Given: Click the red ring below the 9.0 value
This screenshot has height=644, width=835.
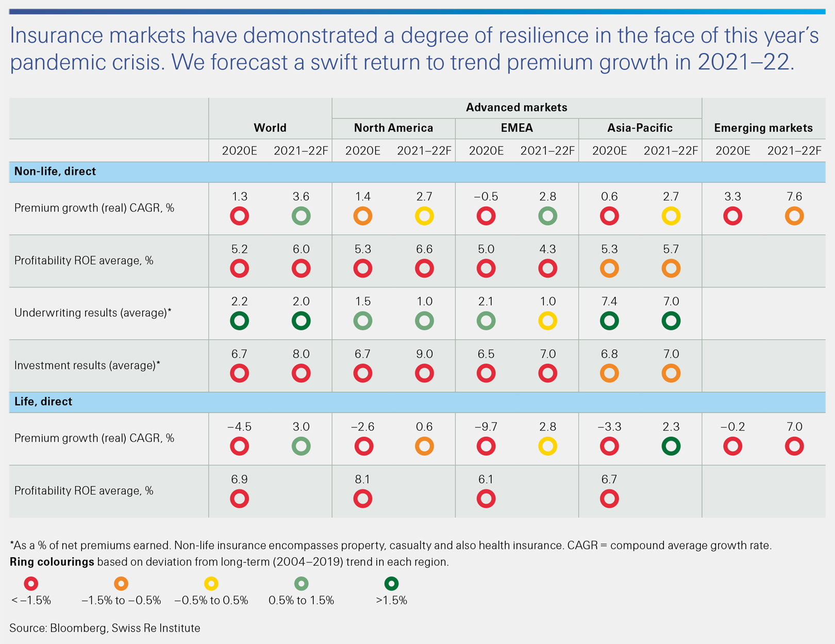Looking at the screenshot, I should pyautogui.click(x=424, y=373).
